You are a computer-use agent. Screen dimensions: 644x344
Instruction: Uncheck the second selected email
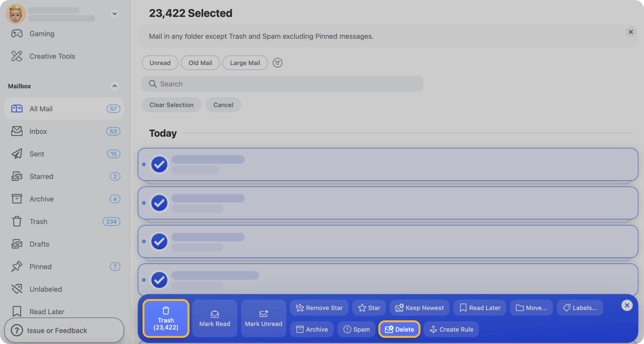(159, 203)
